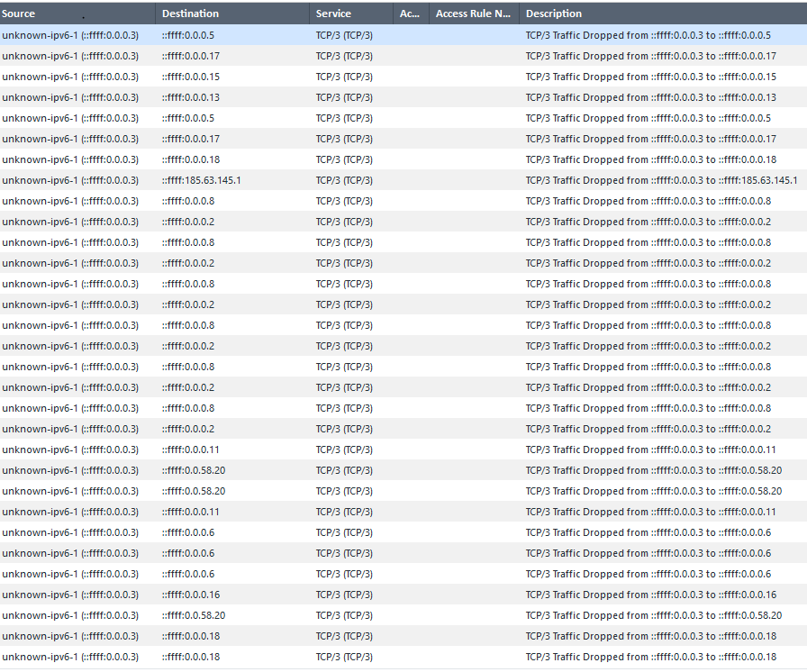Click the source cell in the 185.63.145.1 row
Screen dimensions: 807x672
click(x=70, y=180)
